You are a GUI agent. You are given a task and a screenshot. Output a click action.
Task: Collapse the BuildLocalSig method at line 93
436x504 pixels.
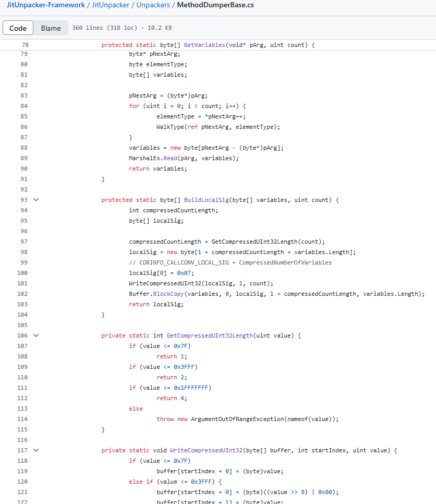click(x=37, y=200)
